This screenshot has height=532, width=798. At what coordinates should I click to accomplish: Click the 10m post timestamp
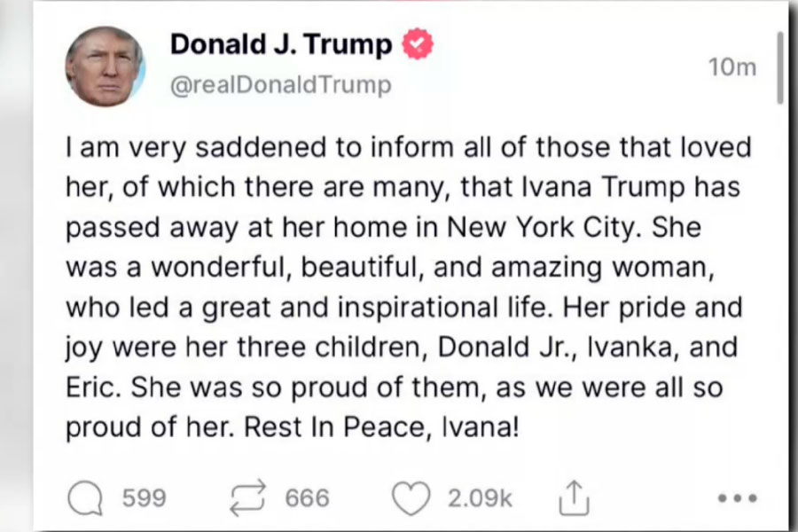733,67
